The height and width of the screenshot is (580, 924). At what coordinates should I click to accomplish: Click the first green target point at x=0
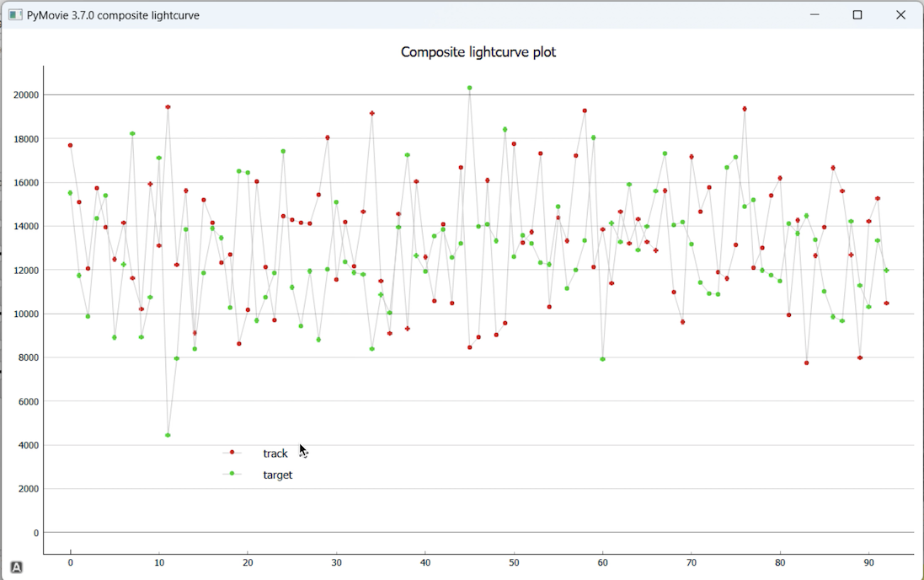[x=70, y=193]
